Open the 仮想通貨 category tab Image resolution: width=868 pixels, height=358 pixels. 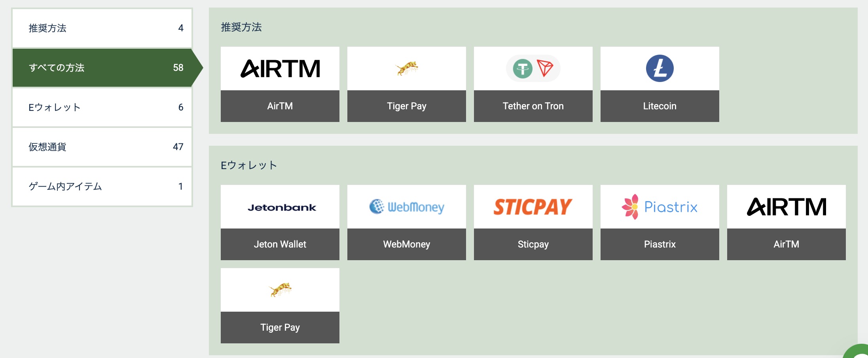[102, 147]
